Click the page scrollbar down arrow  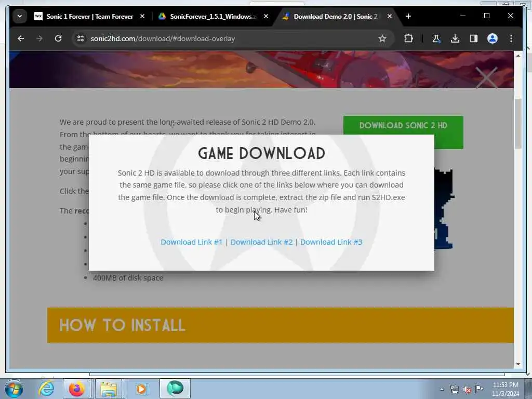tap(518, 364)
